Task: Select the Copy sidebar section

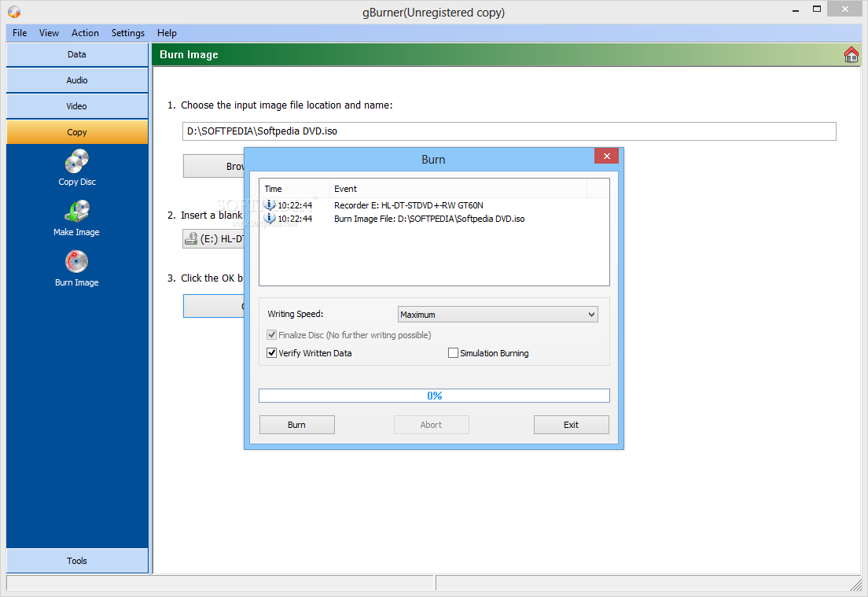Action: 77,132
